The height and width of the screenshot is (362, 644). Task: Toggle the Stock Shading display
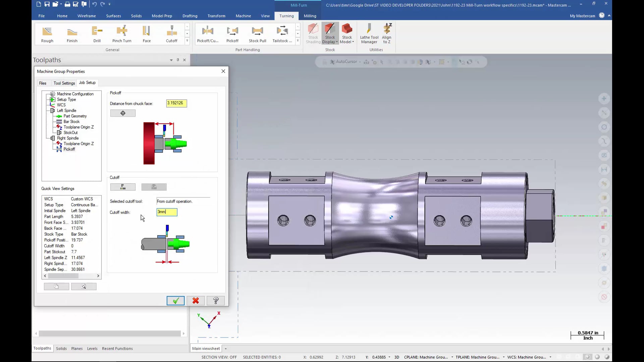coord(313,33)
